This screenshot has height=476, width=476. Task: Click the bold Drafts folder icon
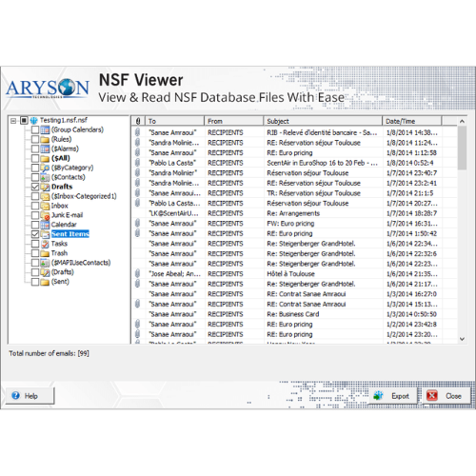[45, 187]
